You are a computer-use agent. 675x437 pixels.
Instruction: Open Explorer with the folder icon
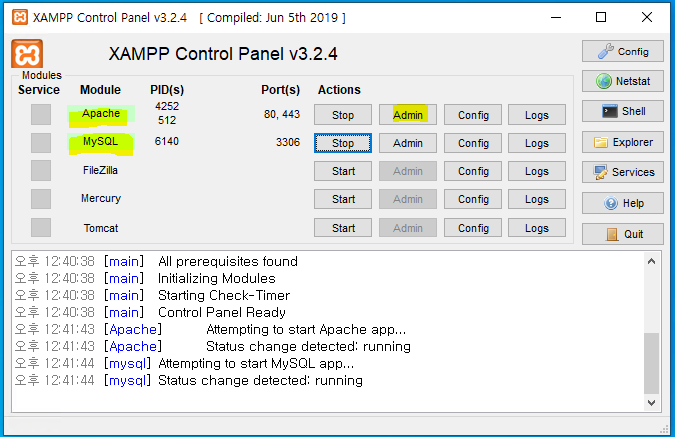(622, 142)
